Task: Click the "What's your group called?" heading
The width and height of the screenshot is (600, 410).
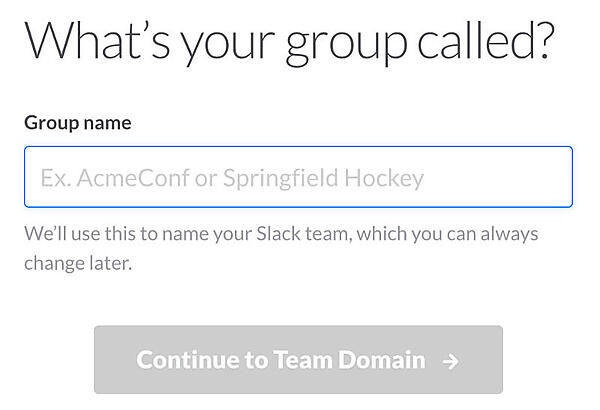Action: pyautogui.click(x=289, y=43)
